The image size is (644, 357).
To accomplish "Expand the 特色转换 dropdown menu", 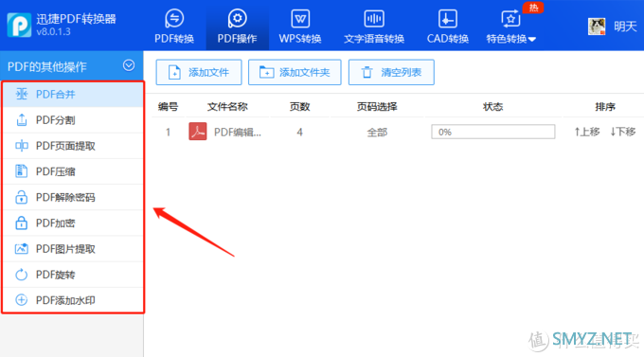I will click(510, 27).
